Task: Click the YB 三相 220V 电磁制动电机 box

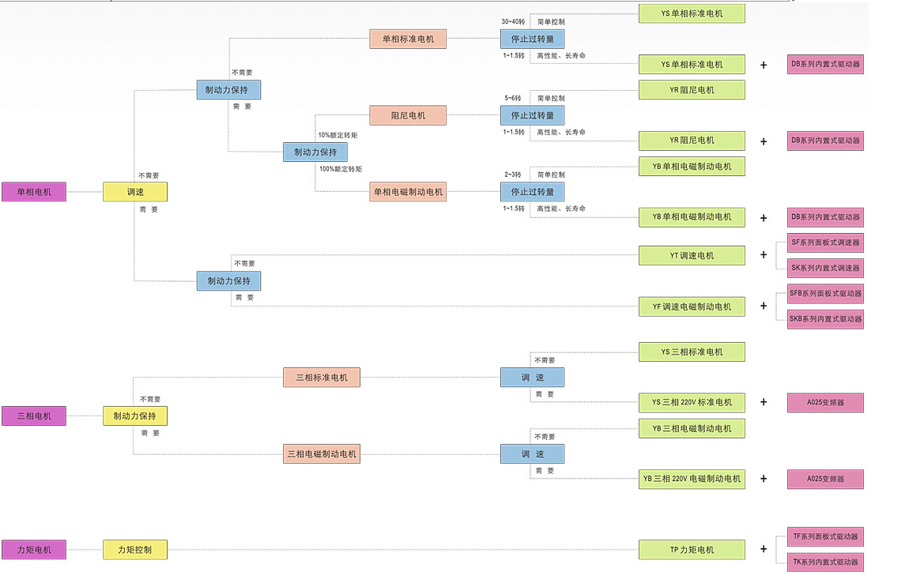Action: (692, 479)
